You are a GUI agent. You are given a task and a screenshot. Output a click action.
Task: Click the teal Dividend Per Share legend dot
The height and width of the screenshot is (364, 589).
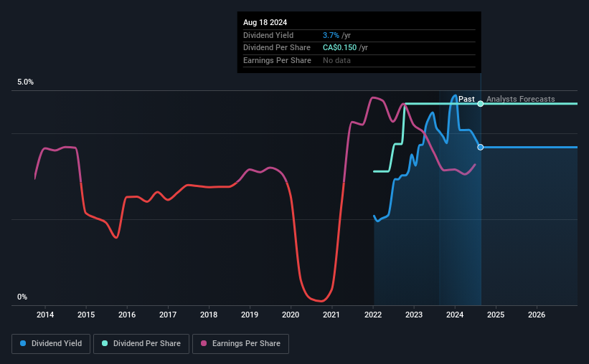[105, 343]
